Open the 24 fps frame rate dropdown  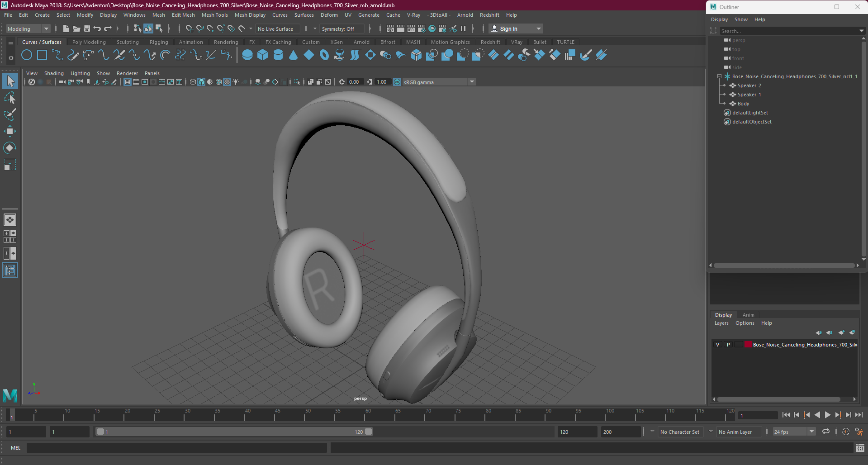coord(794,432)
